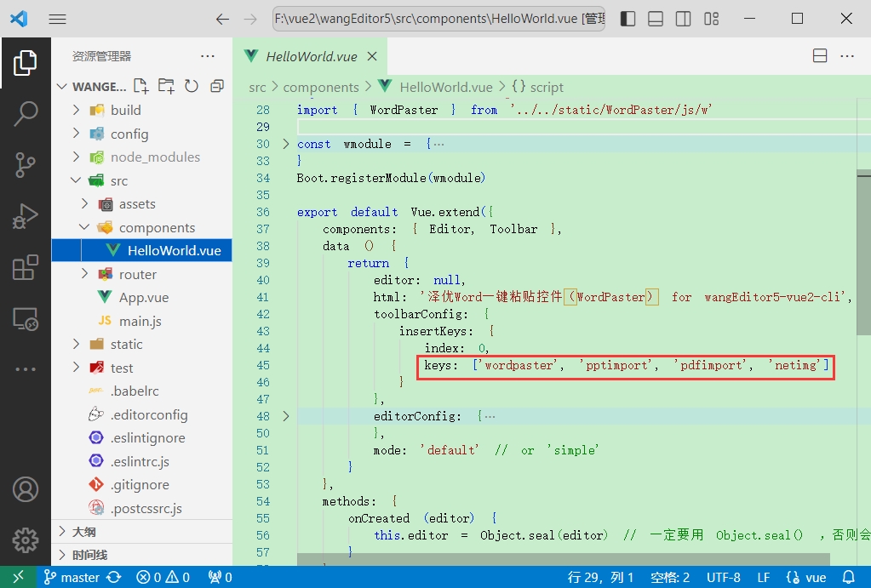Open the hamburger application menu
The image size is (871, 588).
click(x=58, y=19)
